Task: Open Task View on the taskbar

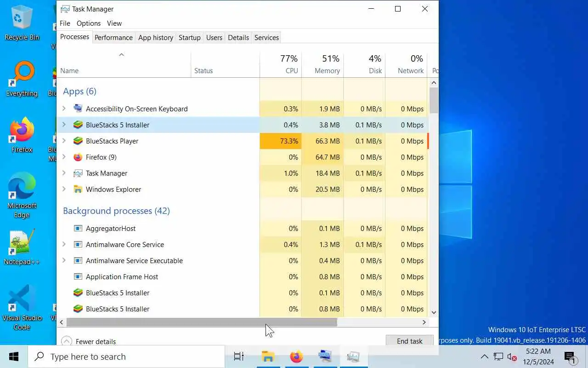Action: click(239, 356)
